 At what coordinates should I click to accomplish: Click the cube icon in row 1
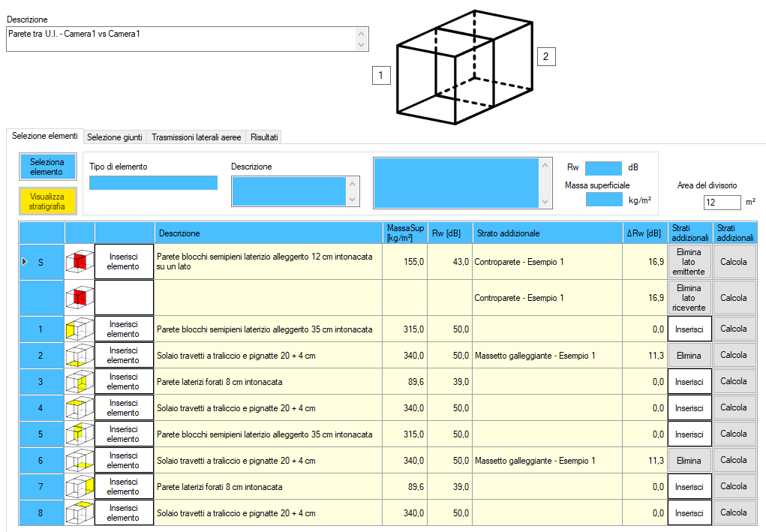80,329
